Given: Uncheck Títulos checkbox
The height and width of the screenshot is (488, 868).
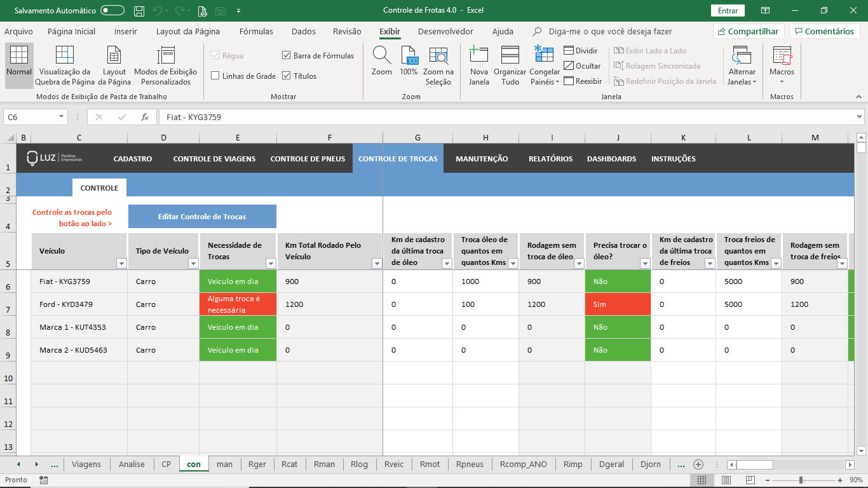Looking at the screenshot, I should (287, 76).
